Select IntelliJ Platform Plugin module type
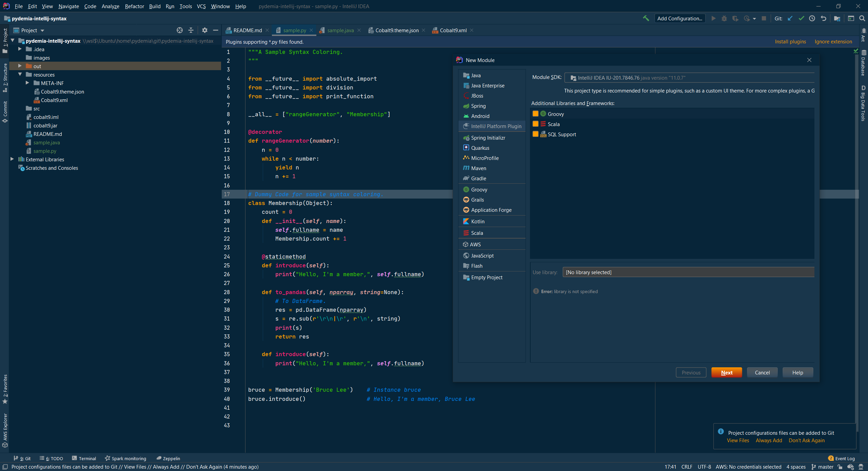This screenshot has width=868, height=471. pyautogui.click(x=492, y=126)
